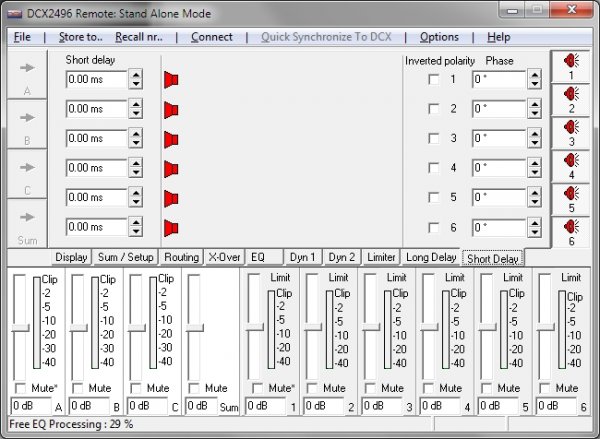Select input B arrow button
The height and width of the screenshot is (439, 600).
[x=27, y=124]
